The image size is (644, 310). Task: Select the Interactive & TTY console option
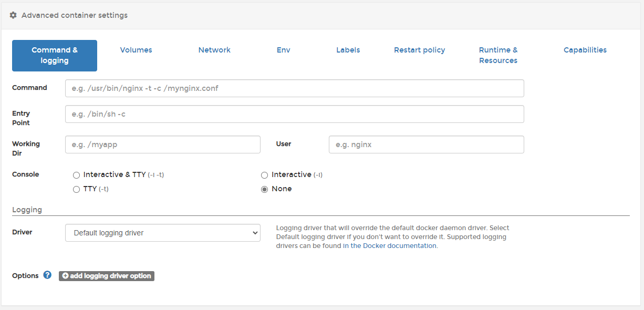(77, 175)
